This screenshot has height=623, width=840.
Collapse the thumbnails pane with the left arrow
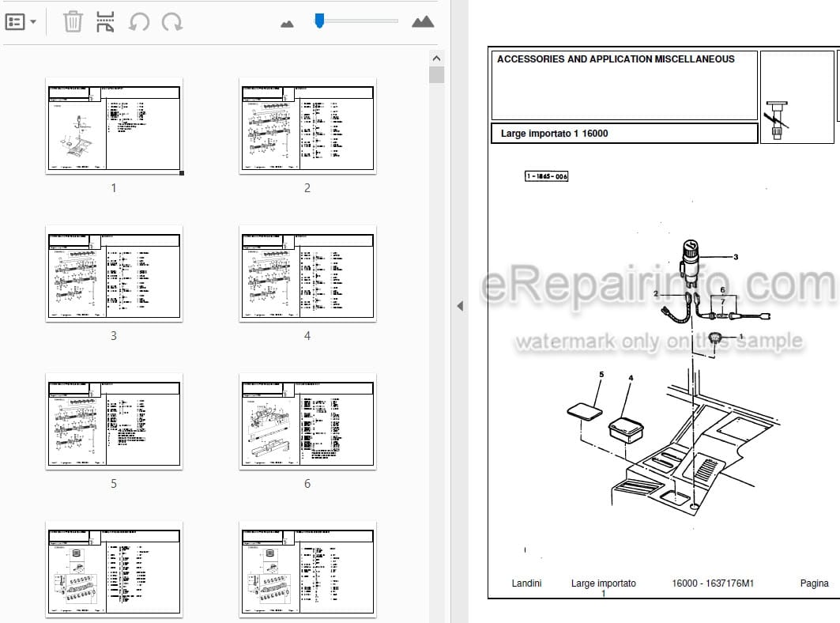(x=460, y=306)
